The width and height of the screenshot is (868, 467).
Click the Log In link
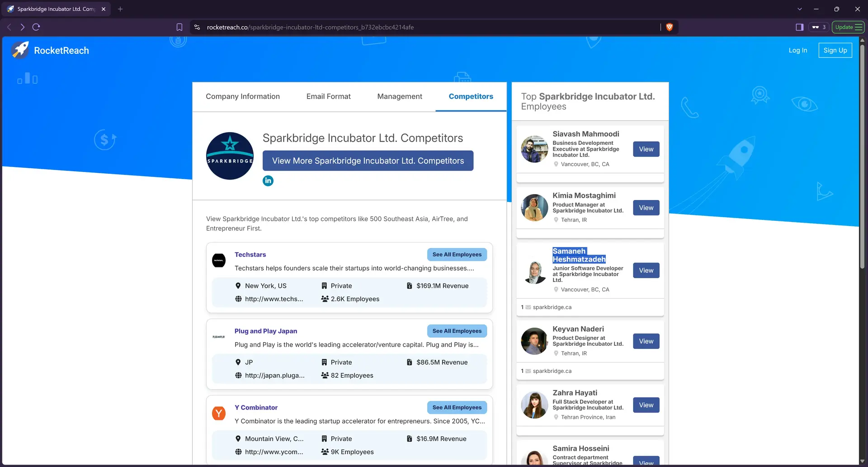798,50
